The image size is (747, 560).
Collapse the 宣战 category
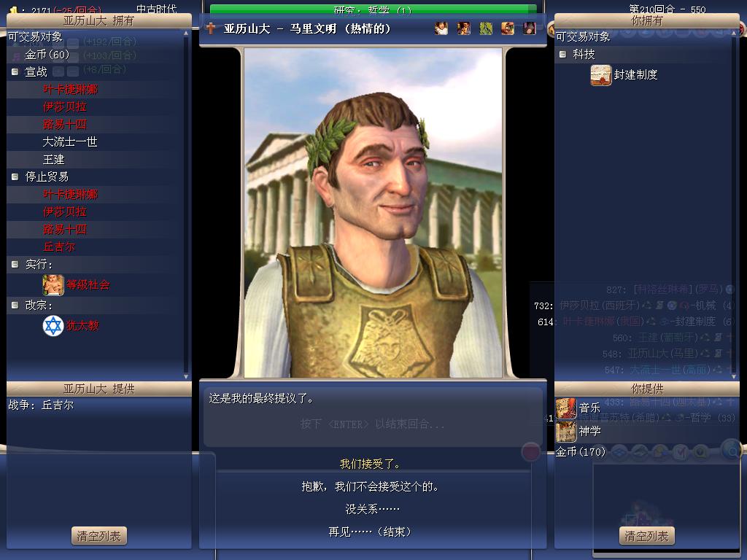[x=15, y=71]
